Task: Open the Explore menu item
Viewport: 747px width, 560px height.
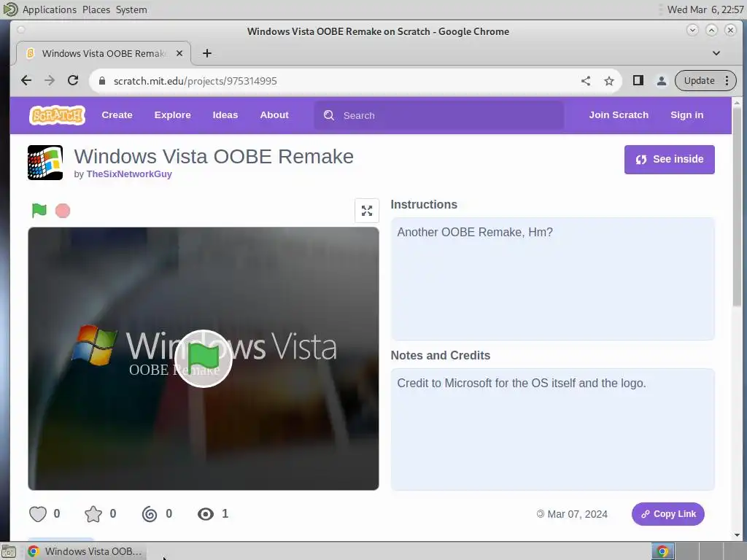Action: point(172,114)
